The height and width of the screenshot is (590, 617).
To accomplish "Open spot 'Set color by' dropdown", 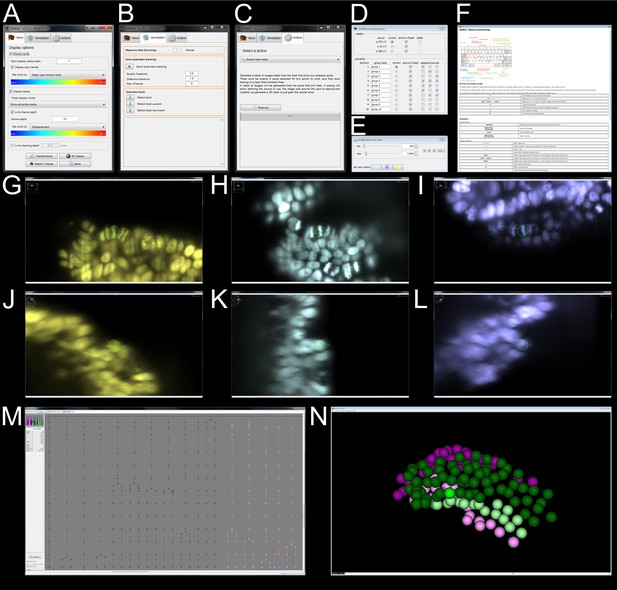I will (68, 75).
